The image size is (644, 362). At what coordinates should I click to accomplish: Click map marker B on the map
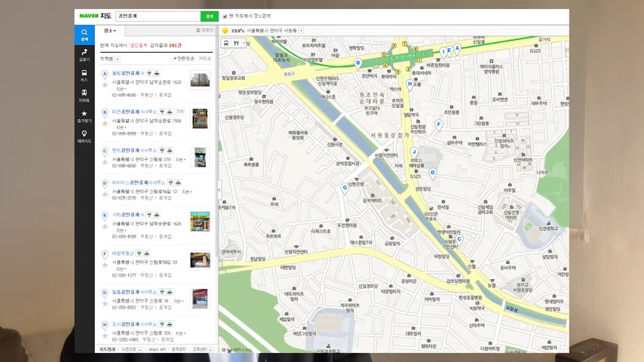pos(358,63)
